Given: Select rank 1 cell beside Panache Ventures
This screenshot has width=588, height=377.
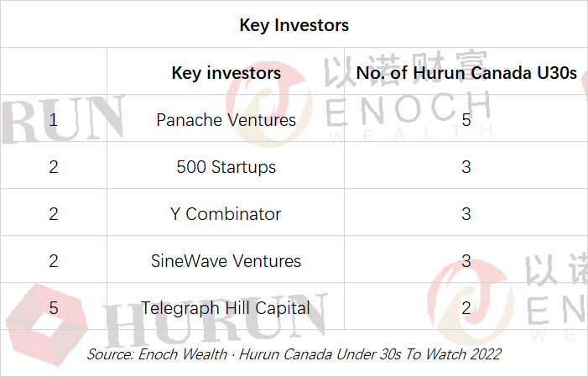Looking at the screenshot, I should coord(54,120).
